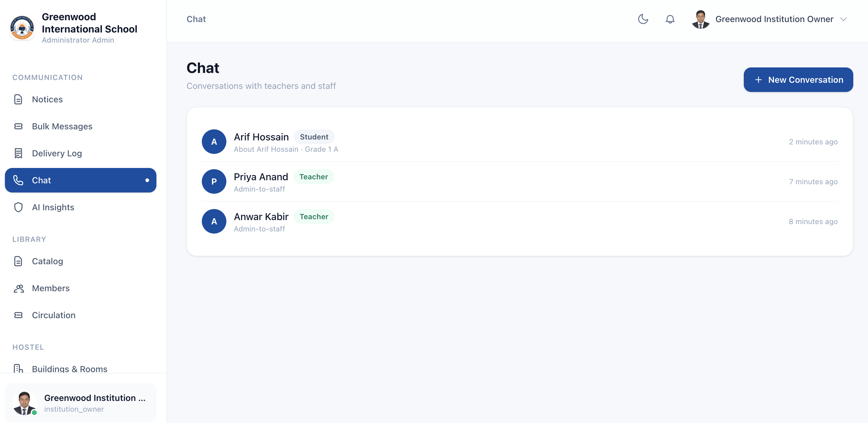Viewport: 868px width, 423px height.
Task: Toggle dark mode with the moon icon
Action: [x=643, y=19]
